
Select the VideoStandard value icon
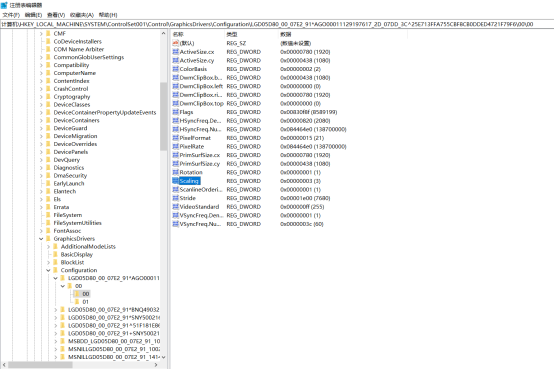click(x=176, y=206)
